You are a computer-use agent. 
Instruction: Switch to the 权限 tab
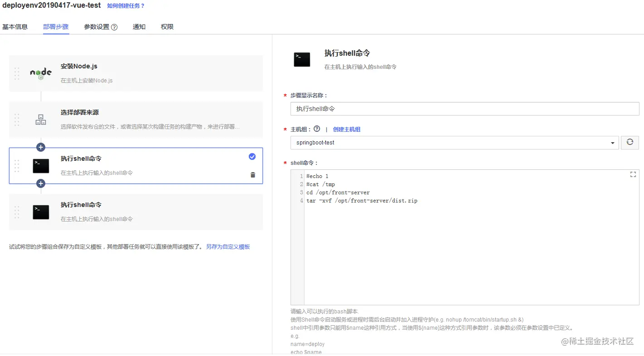pos(166,26)
